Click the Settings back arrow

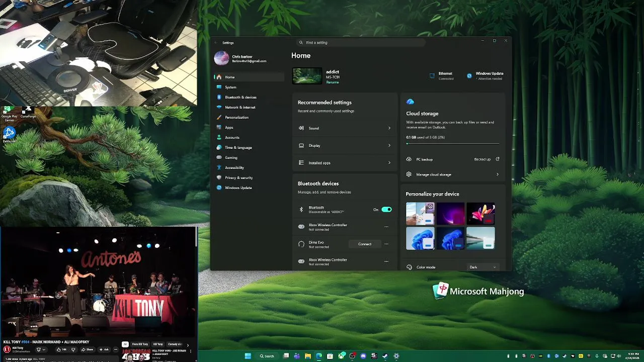pyautogui.click(x=216, y=43)
